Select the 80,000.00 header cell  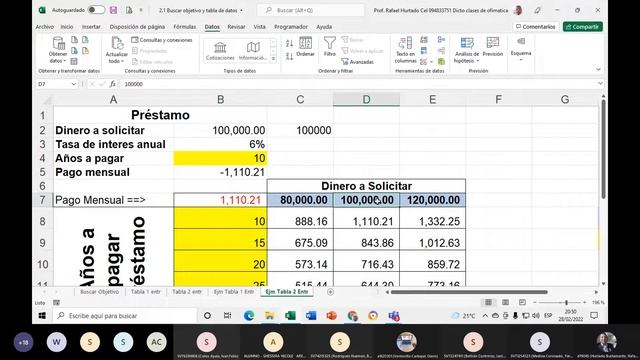(300, 200)
